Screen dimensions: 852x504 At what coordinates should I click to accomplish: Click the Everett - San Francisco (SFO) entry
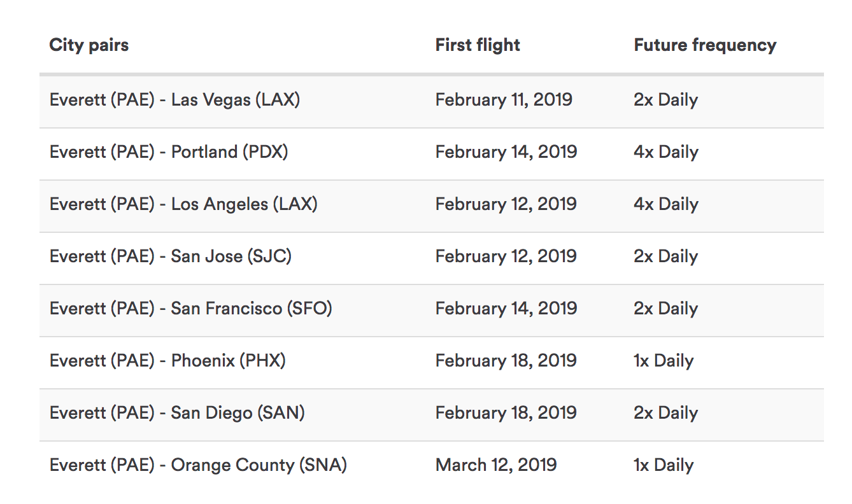[x=190, y=309]
